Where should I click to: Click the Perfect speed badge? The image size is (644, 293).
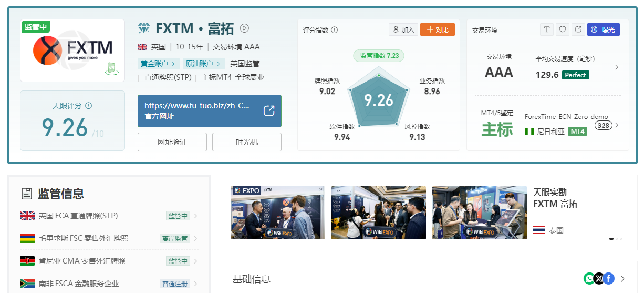[576, 75]
